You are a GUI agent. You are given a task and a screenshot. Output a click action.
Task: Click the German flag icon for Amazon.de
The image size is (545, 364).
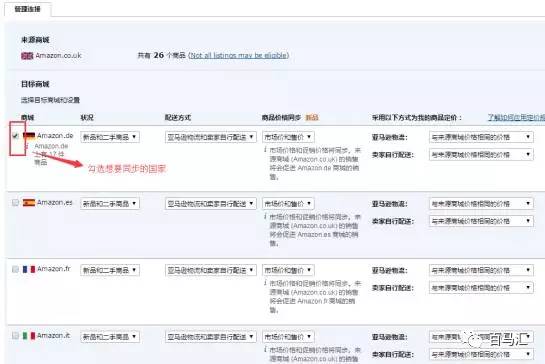tap(29, 136)
